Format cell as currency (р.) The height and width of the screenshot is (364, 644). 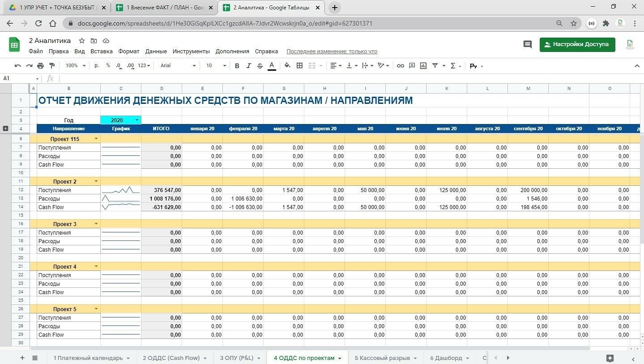coord(97,66)
